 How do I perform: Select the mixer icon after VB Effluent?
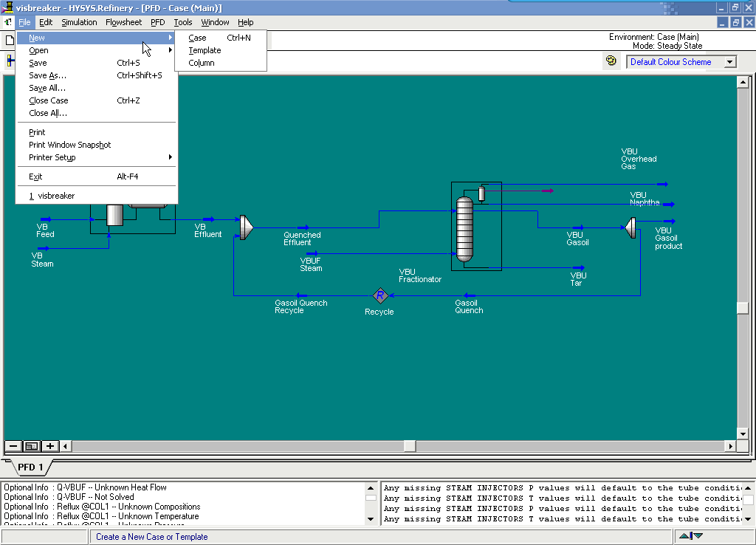pos(247,227)
